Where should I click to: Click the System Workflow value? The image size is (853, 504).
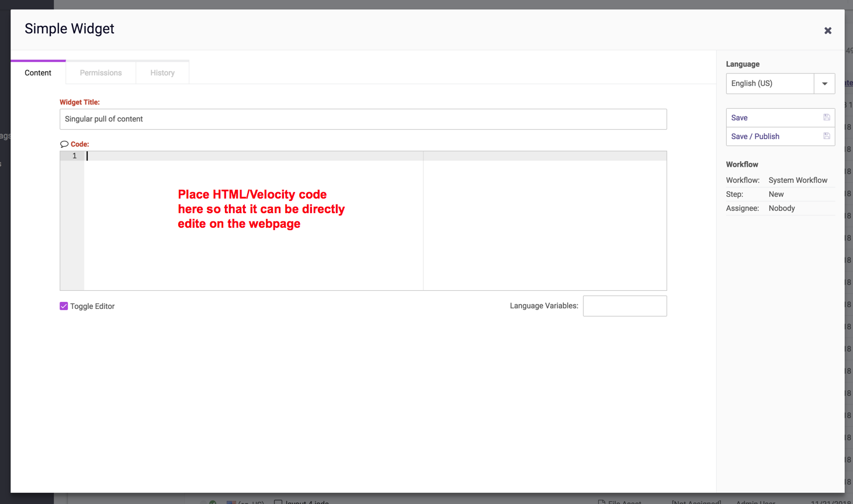797,180
